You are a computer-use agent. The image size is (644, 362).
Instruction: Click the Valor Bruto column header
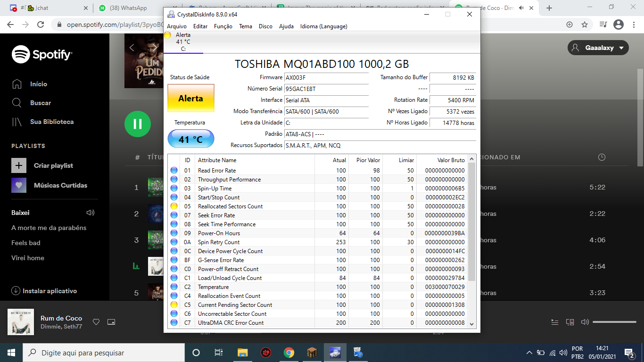[442, 160]
